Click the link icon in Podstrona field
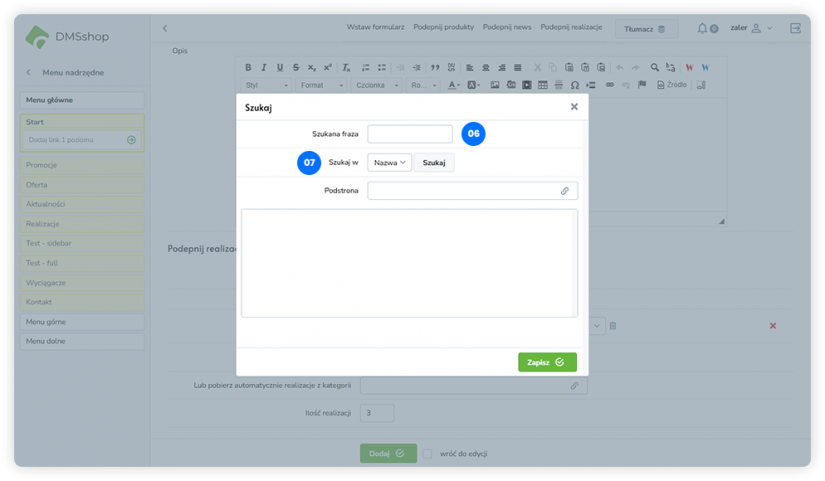The image size is (825, 481). click(564, 190)
